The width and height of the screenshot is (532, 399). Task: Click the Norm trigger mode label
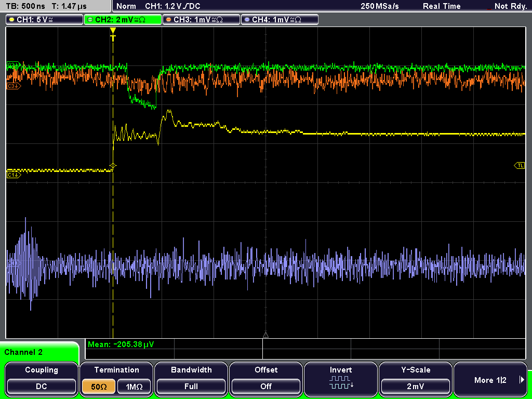pyautogui.click(x=126, y=6)
